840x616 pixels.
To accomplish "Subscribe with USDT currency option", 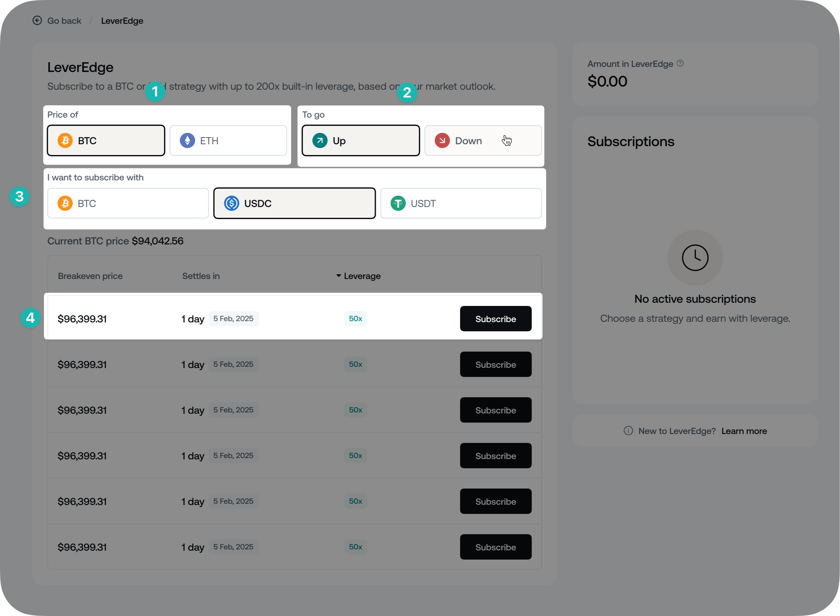I will [461, 203].
